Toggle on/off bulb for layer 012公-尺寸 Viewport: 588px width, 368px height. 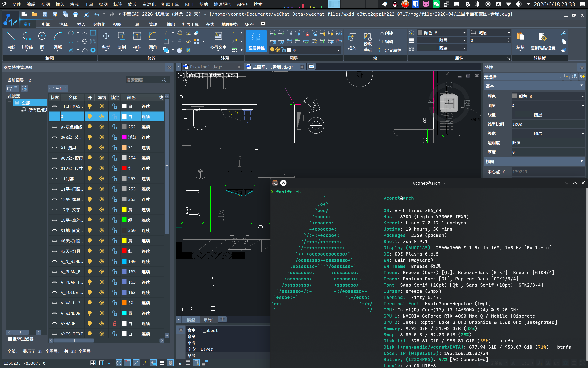[x=90, y=168]
